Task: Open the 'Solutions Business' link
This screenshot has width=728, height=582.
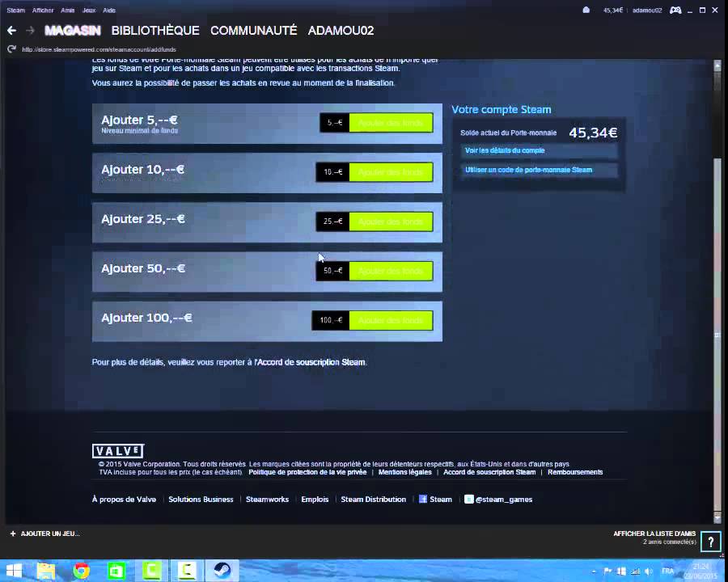Action: point(201,500)
